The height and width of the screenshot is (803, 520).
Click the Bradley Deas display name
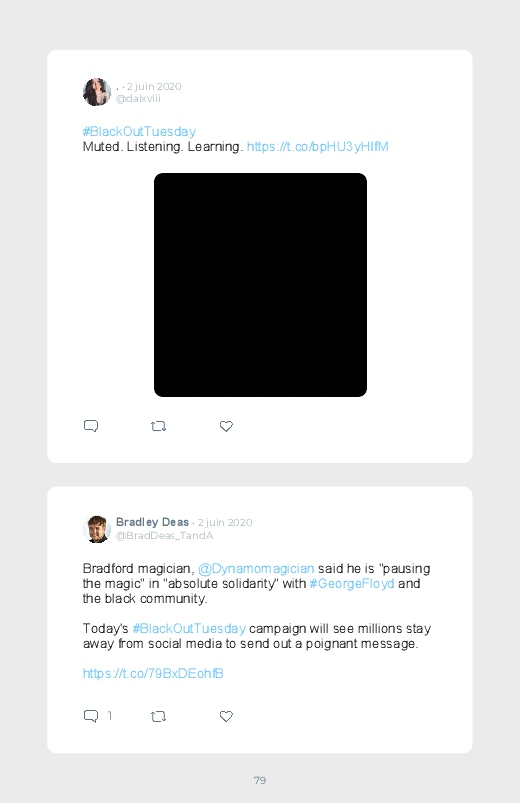[x=152, y=522]
